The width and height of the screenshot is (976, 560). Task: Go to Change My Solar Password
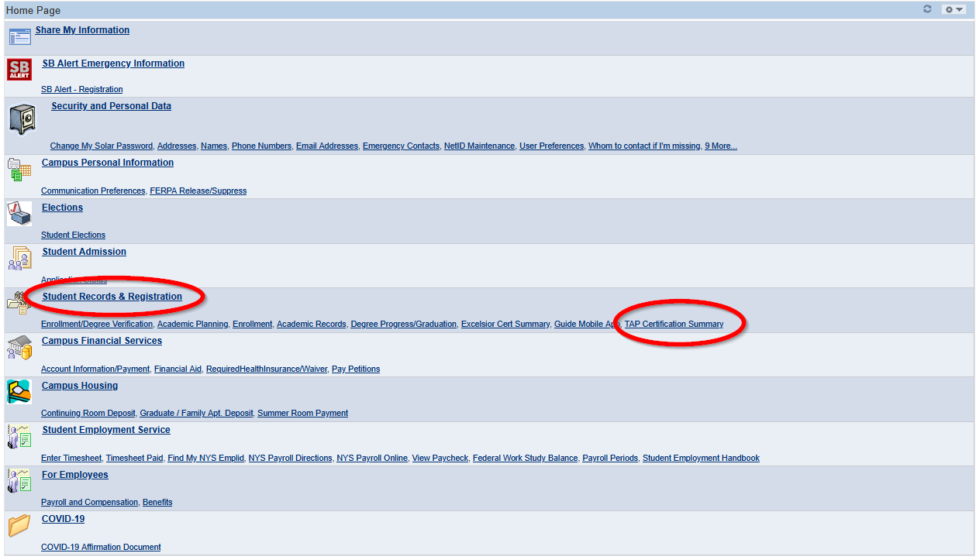101,146
